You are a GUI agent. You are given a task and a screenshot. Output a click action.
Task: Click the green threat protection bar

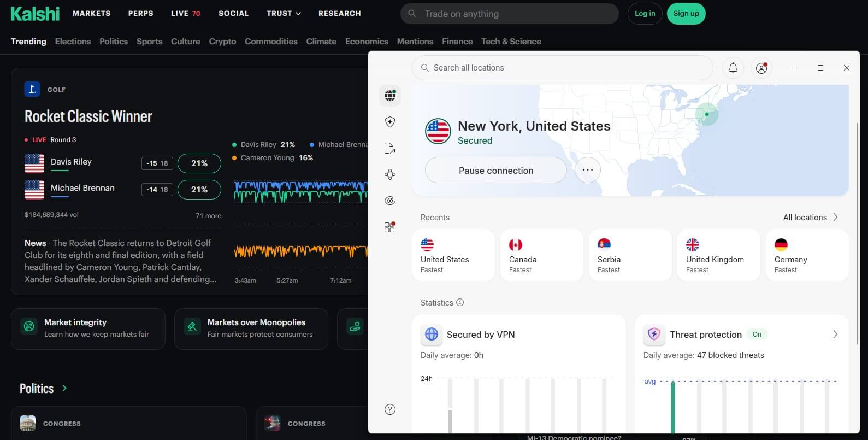click(x=673, y=407)
